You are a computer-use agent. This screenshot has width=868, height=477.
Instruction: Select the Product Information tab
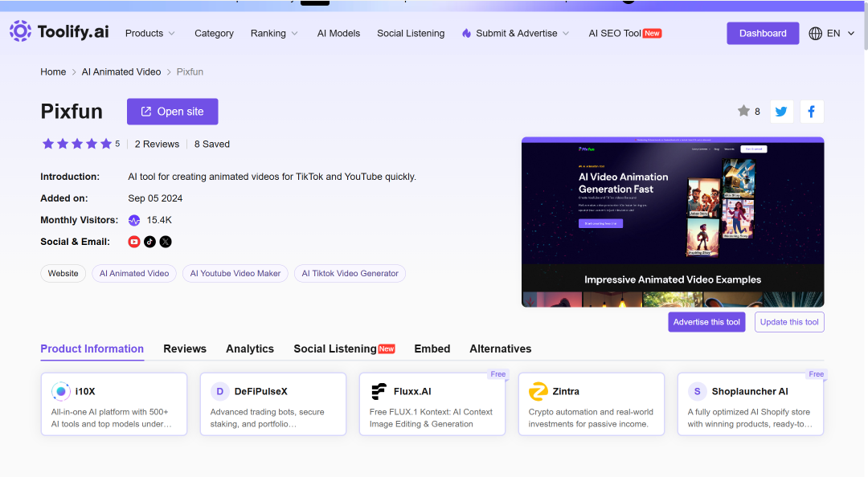coord(92,349)
